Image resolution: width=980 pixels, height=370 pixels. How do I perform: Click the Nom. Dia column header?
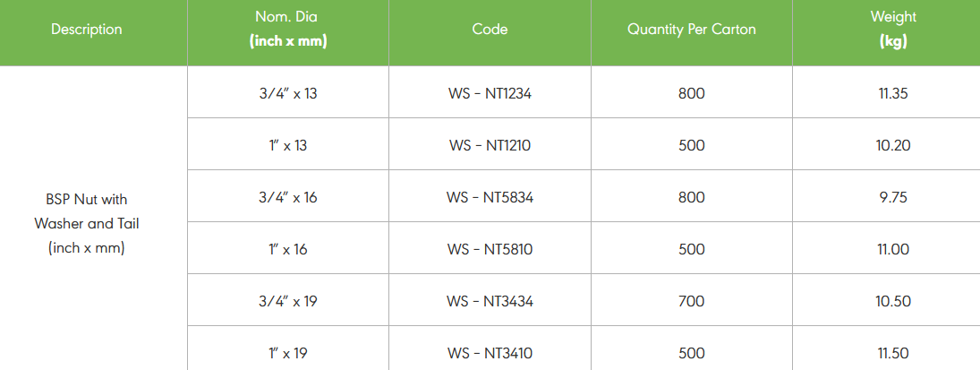coord(287,30)
